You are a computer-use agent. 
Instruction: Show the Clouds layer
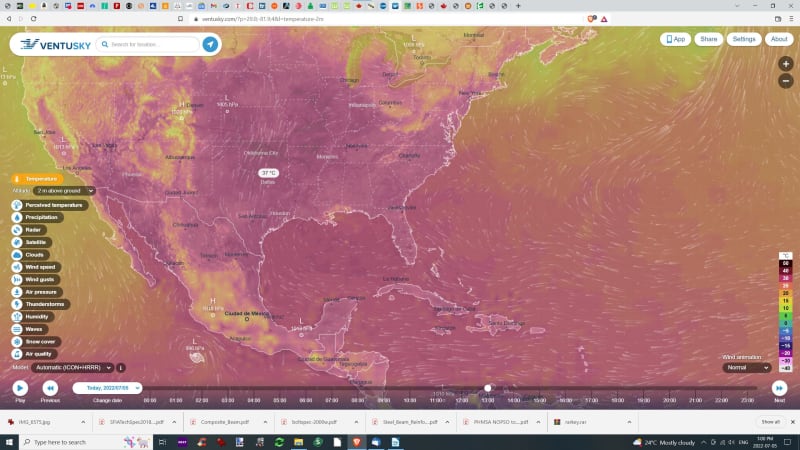pos(30,255)
